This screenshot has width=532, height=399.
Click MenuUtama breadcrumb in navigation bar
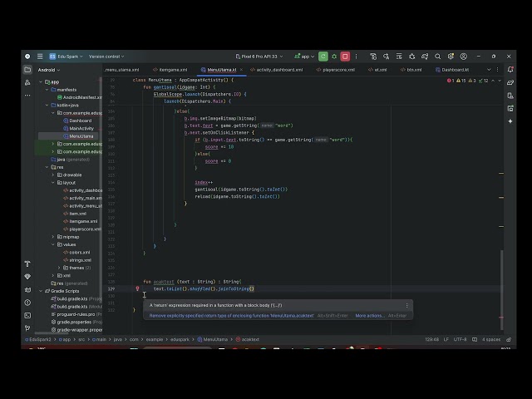coord(213,339)
